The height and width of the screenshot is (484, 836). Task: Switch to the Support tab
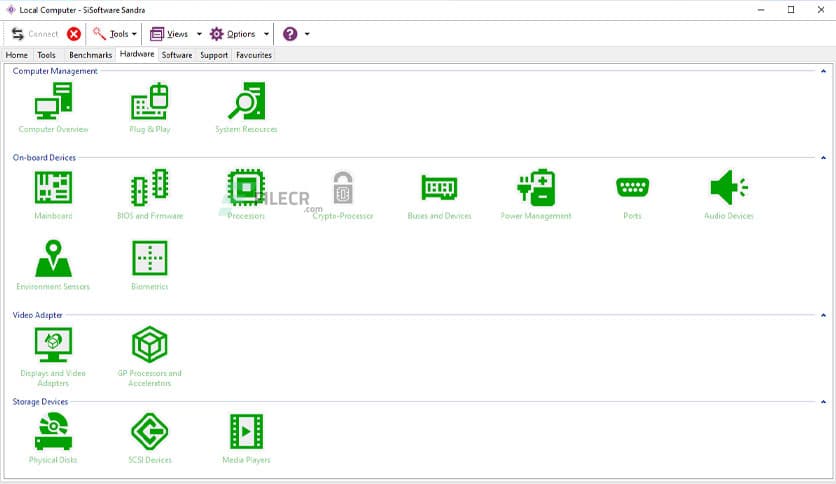tap(214, 55)
